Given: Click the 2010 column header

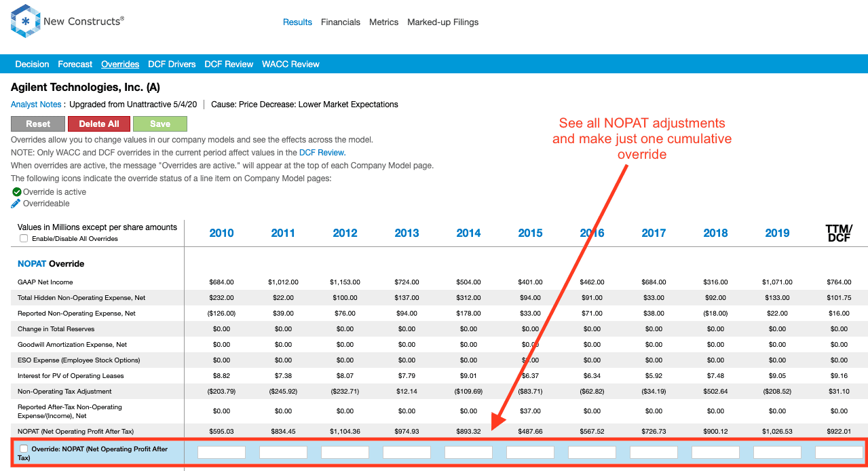Looking at the screenshot, I should (x=221, y=233).
